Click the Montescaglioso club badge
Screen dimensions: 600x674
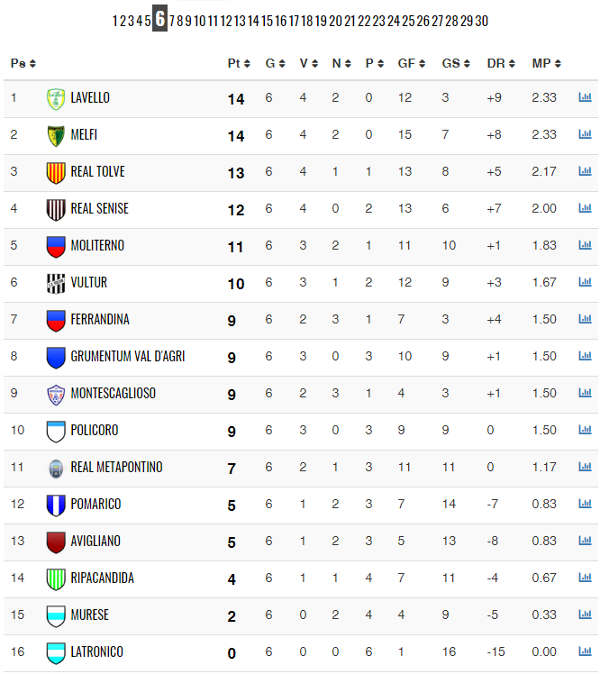(x=56, y=394)
